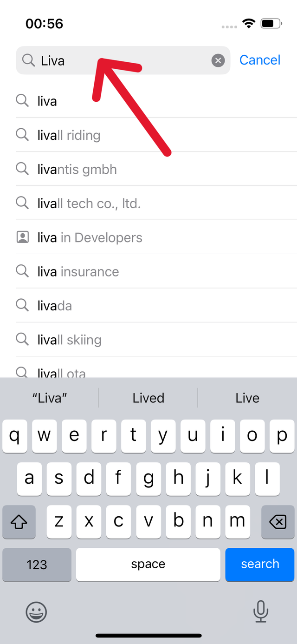Select the "liva insurance" suggestion
This screenshot has width=297, height=644.
78,271
